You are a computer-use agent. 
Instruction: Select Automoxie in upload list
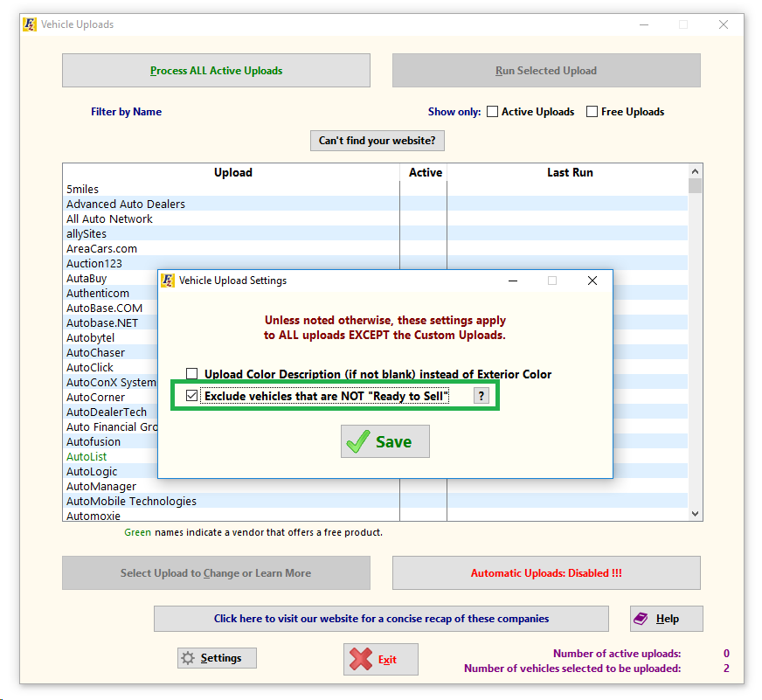(375, 516)
